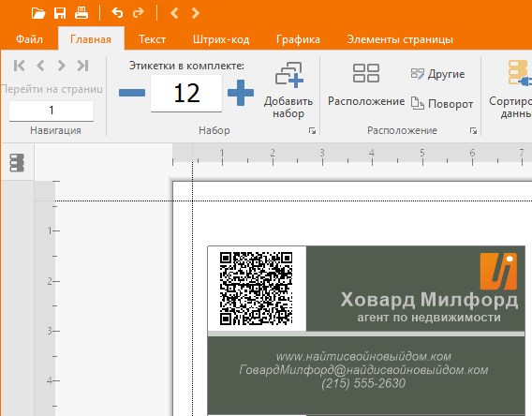
Task: Select the Ховард Милфорд name text
Action: [x=429, y=300]
